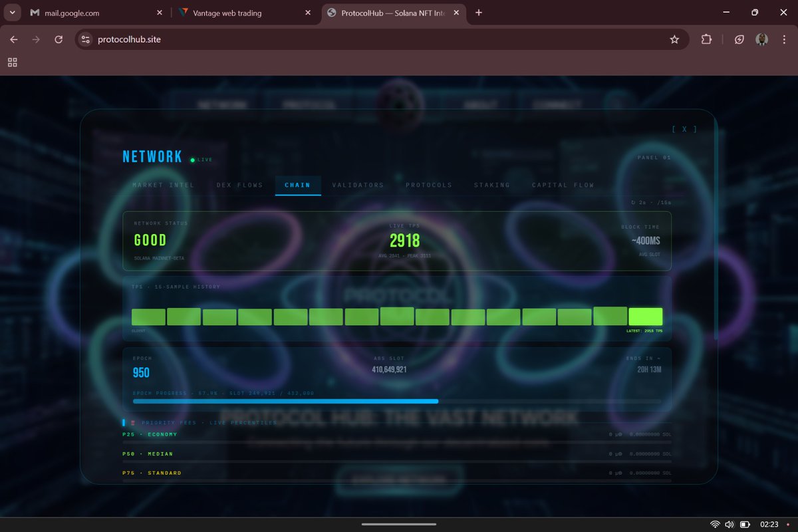Open the tab search dropdown arrow
The image size is (798, 532).
coord(13,13)
